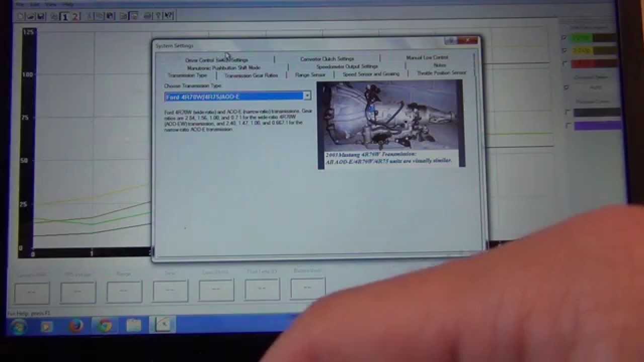Switch to the Range Sensor tab
The width and height of the screenshot is (644, 362).
coord(310,75)
